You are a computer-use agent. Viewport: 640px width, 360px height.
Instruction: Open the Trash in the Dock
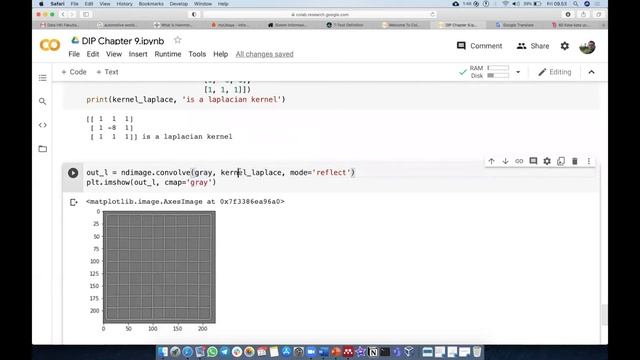(477, 352)
